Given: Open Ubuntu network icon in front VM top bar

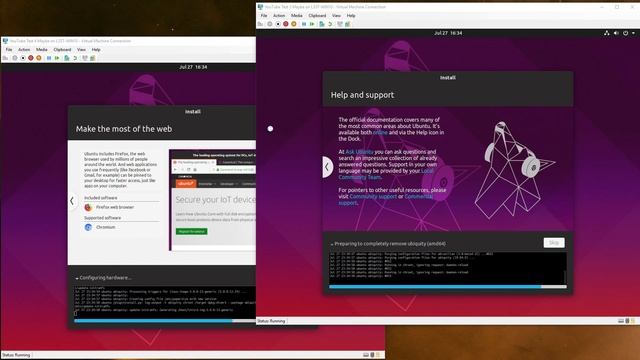Looking at the screenshot, I should (607, 33).
